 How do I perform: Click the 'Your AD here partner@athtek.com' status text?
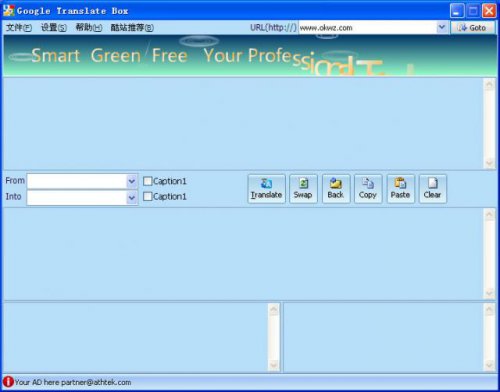click(73, 382)
